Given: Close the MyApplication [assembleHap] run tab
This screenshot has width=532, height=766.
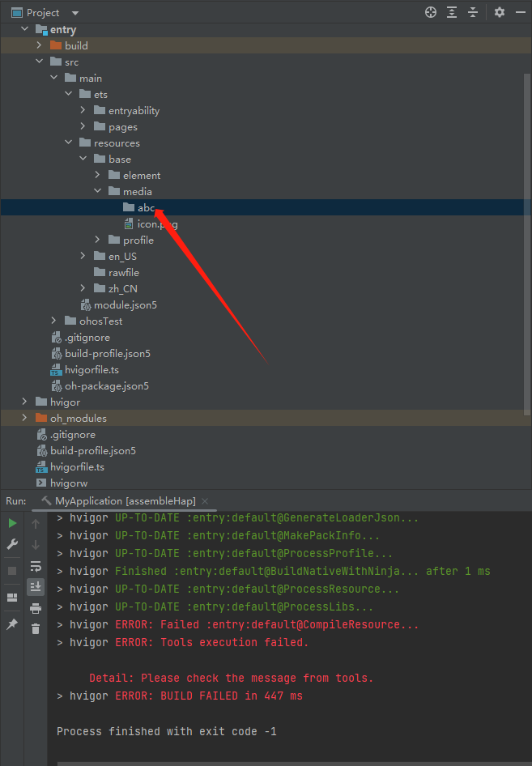Looking at the screenshot, I should pyautogui.click(x=205, y=501).
